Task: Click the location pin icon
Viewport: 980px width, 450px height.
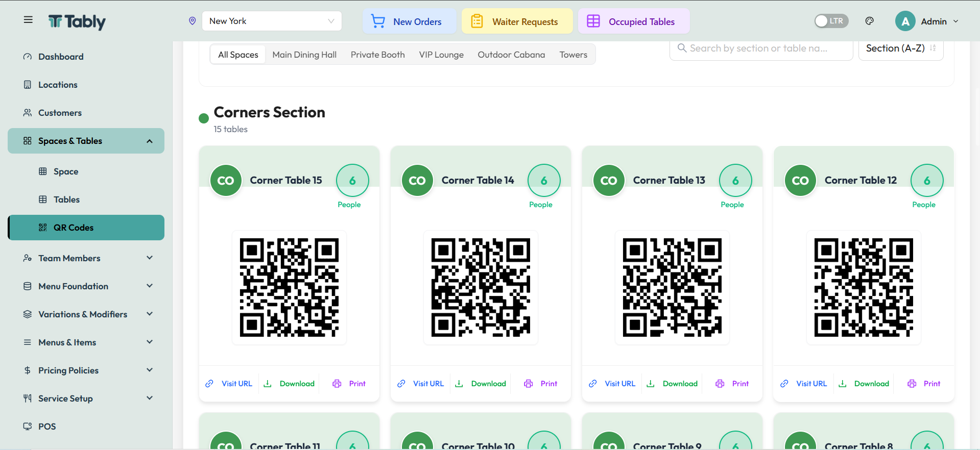Action: (193, 21)
